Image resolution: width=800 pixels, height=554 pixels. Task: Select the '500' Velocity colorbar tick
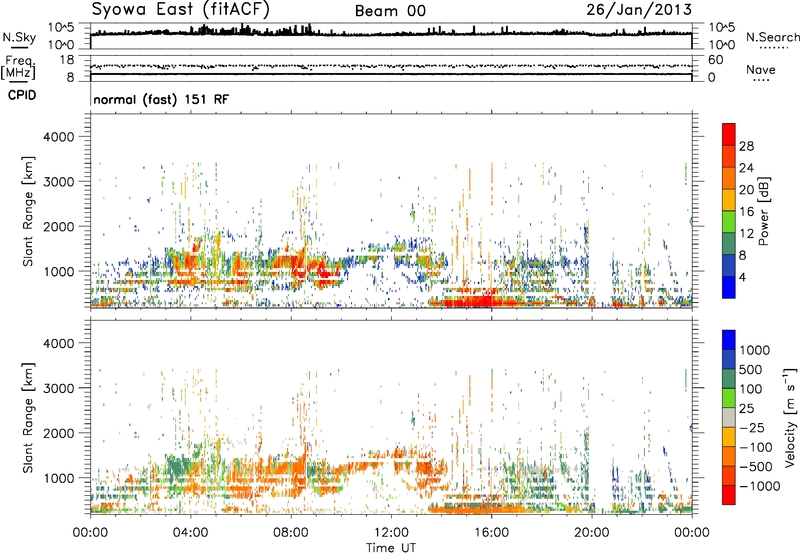coord(751,369)
